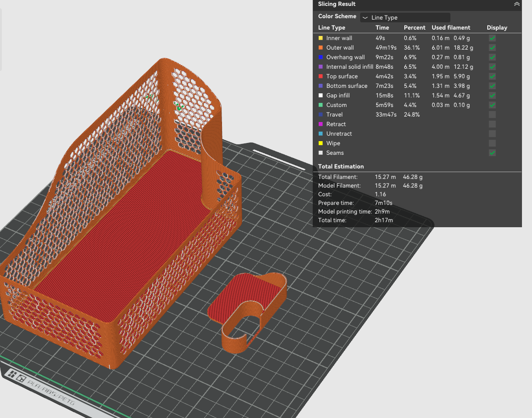Enable Travel display checkbox

[492, 115]
